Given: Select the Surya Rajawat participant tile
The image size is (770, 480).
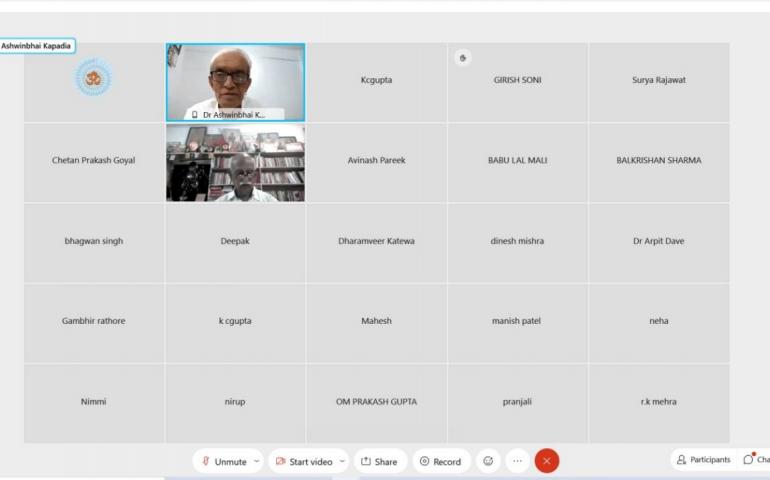Looking at the screenshot, I should click(659, 82).
